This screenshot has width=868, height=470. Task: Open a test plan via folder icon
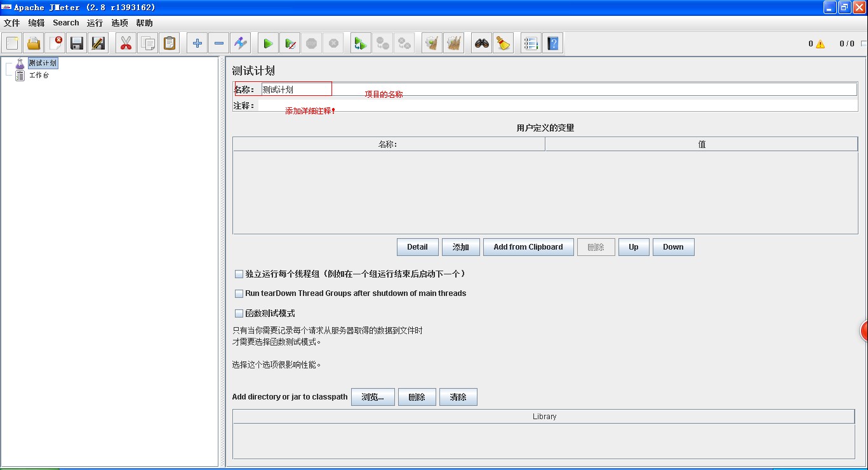pyautogui.click(x=34, y=43)
